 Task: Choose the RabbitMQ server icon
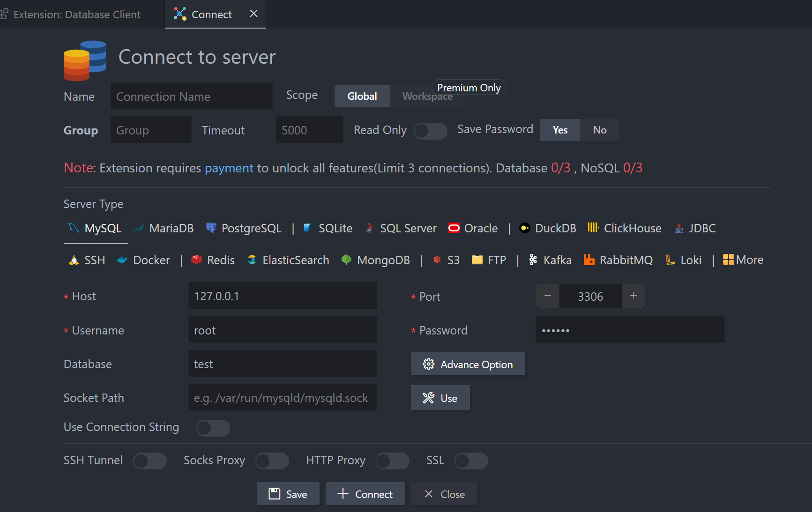pyautogui.click(x=589, y=260)
